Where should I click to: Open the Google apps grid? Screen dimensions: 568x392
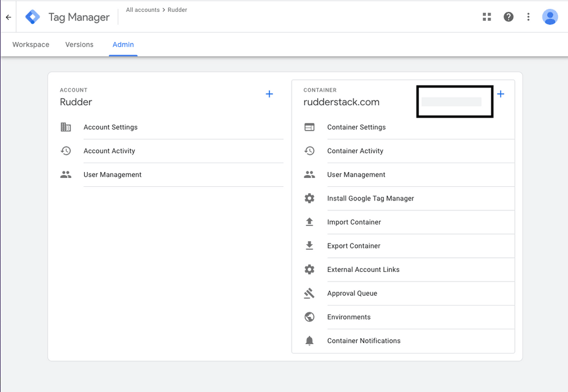(x=487, y=17)
